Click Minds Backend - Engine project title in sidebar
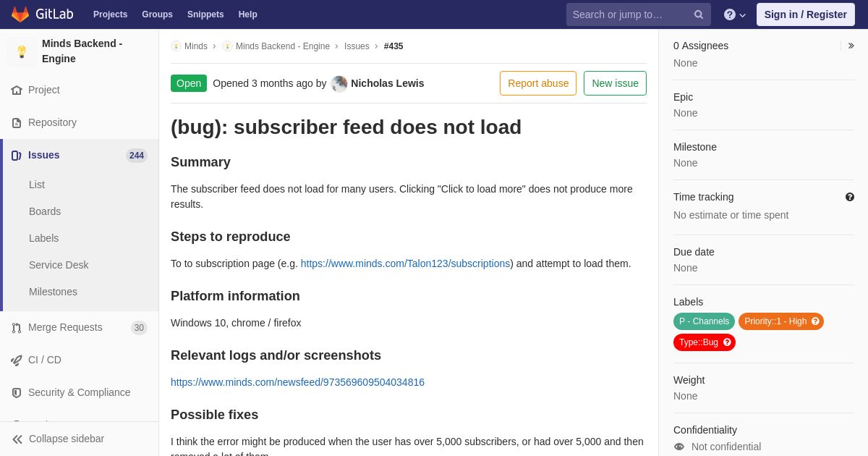868x456 pixels. tap(82, 51)
